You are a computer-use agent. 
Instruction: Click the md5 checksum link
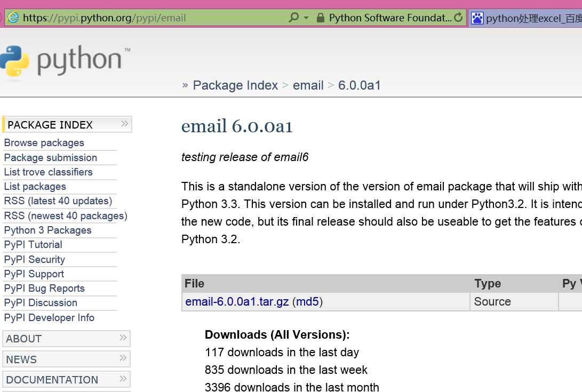pyautogui.click(x=307, y=302)
